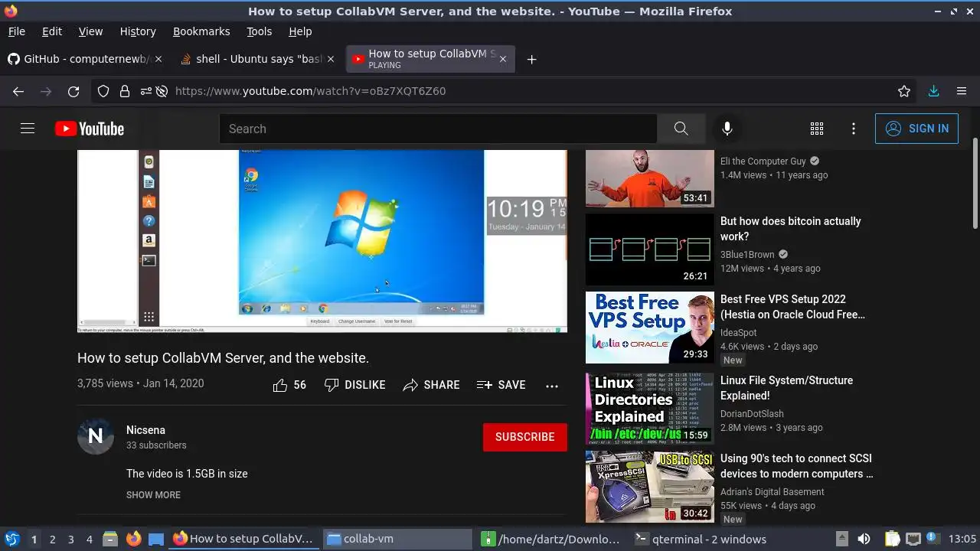The height and width of the screenshot is (551, 980).
Task: Open the View menu
Action: [x=90, y=31]
